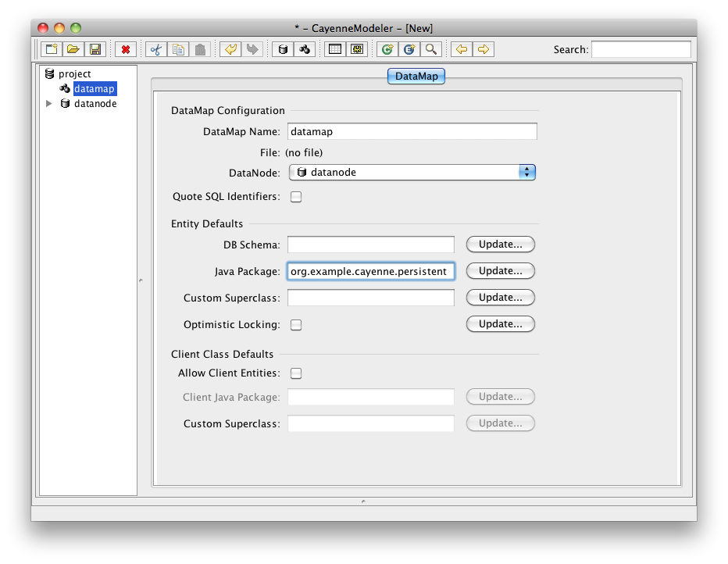728x564 pixels.
Task: Click the magnifying glass toolbar icon
Action: (430, 49)
